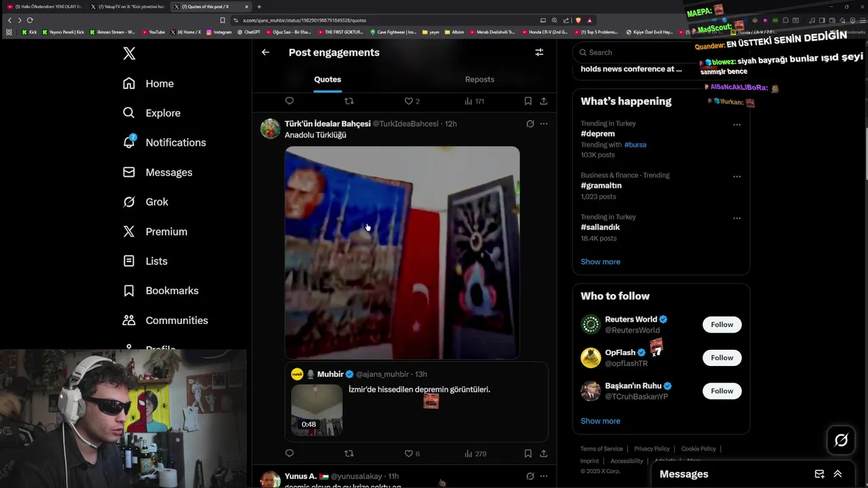Expand the Messages drawer
This screenshot has width=868, height=488.
tap(837, 474)
